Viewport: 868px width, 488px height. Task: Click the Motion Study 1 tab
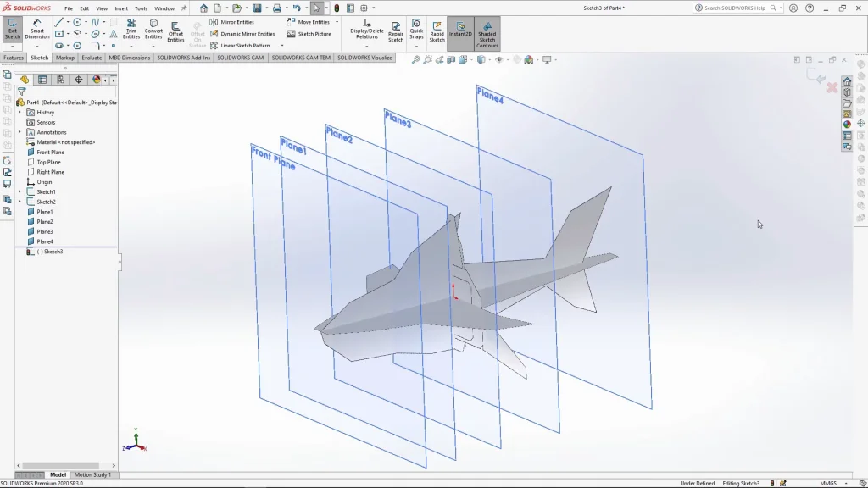[92, 475]
